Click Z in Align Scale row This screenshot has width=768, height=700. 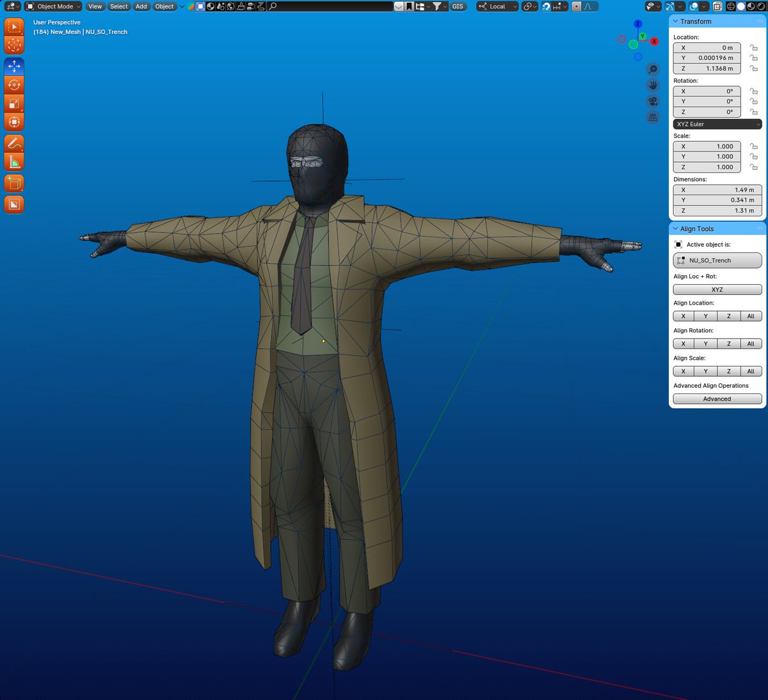pyautogui.click(x=728, y=371)
